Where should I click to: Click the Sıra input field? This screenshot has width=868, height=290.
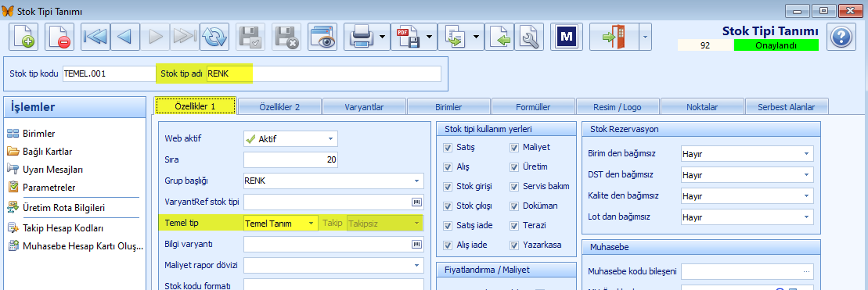tap(290, 159)
